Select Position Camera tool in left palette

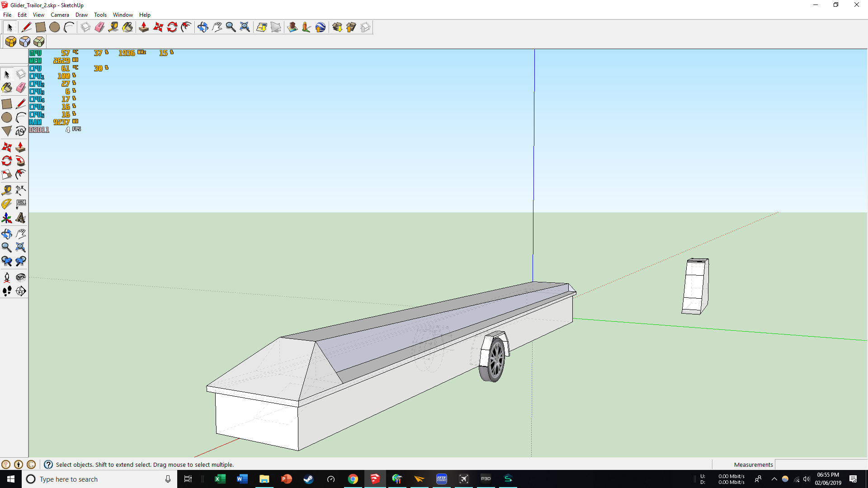click(x=7, y=277)
